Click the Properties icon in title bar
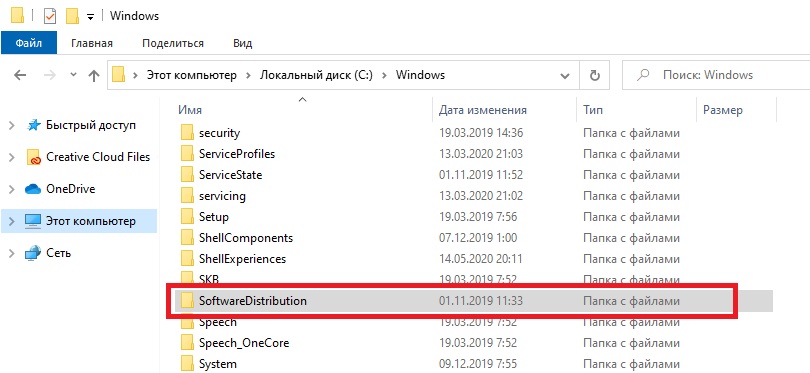Image resolution: width=810 pixels, height=373 pixels. click(x=50, y=17)
